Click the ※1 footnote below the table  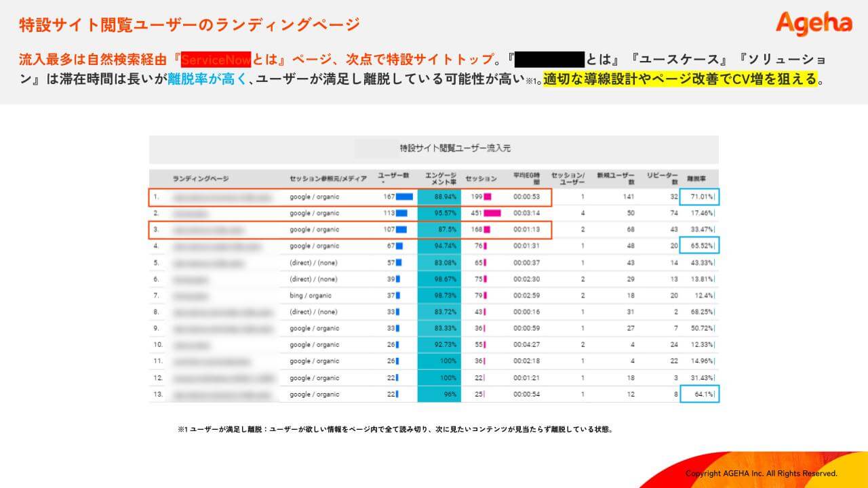point(395,429)
